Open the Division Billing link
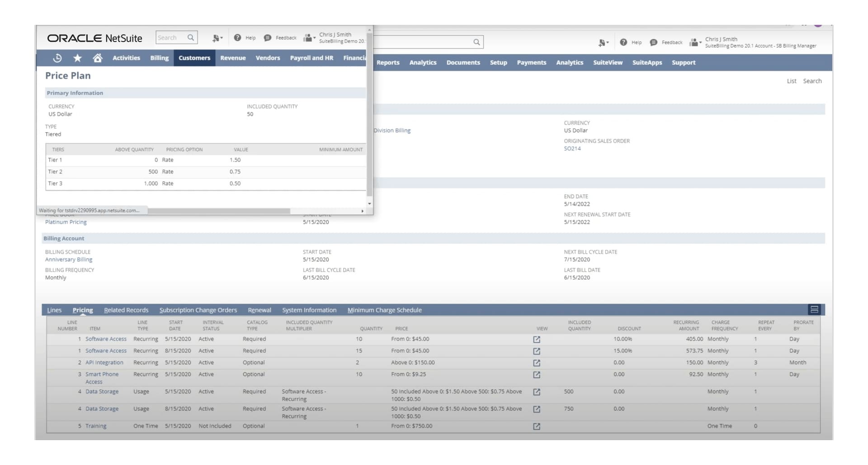Viewport: 868px width, 465px height. [x=392, y=130]
